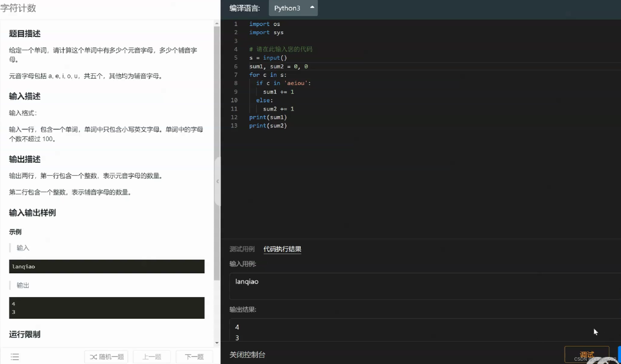
Task: Click the sample input lanqiao code block
Action: tap(107, 267)
